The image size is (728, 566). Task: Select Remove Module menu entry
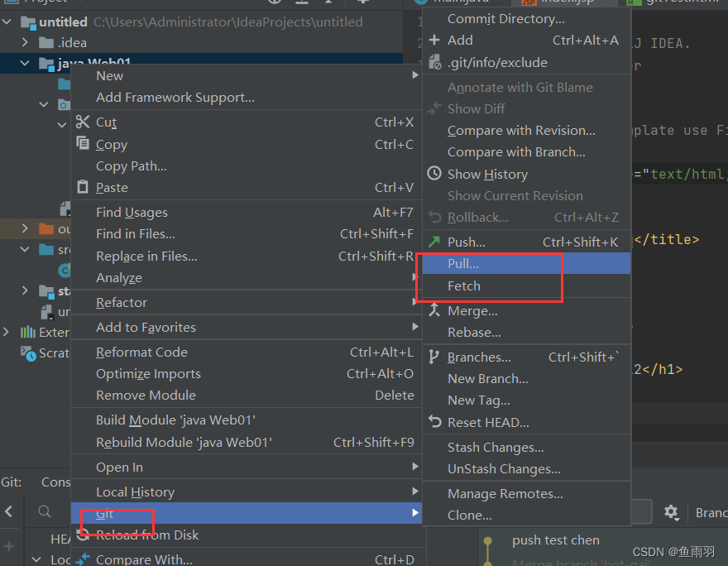[x=246, y=396]
